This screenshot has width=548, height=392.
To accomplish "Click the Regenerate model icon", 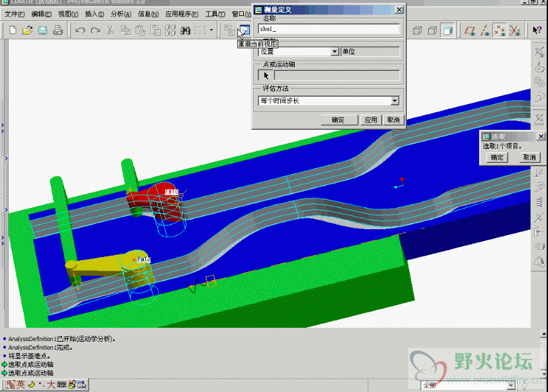I will pos(170,30).
